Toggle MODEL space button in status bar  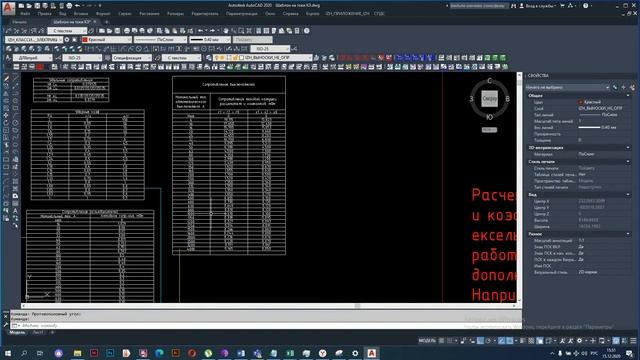[x=427, y=340]
